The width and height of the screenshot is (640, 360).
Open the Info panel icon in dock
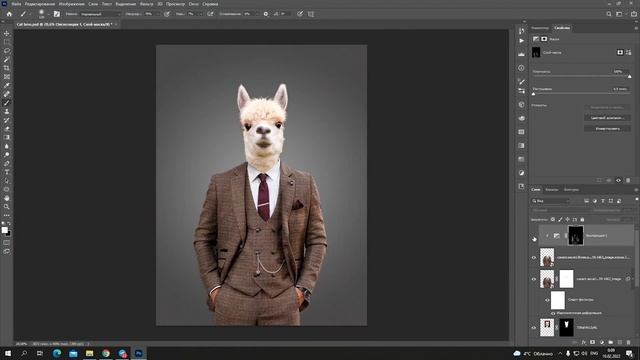click(x=521, y=68)
